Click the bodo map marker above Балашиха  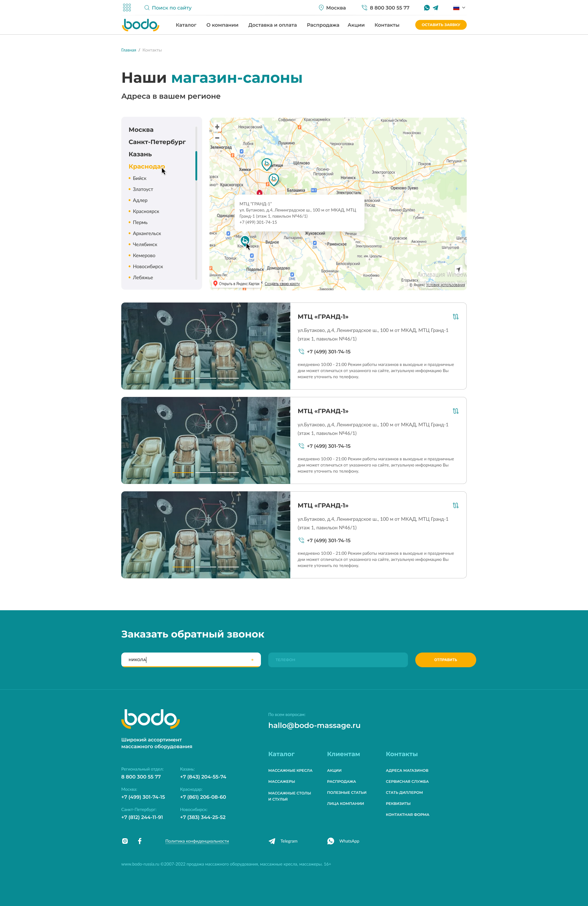click(x=273, y=179)
